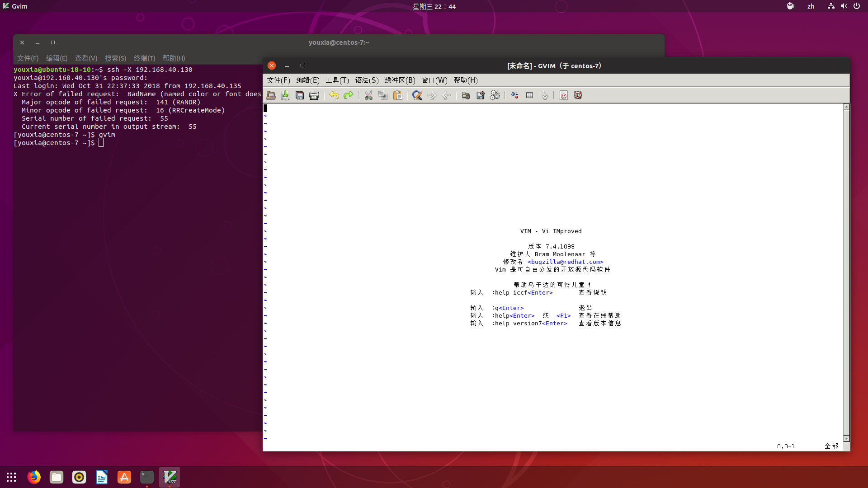868x488 pixels.
Task: Open Gvim app menu in top bar
Action: click(15, 6)
